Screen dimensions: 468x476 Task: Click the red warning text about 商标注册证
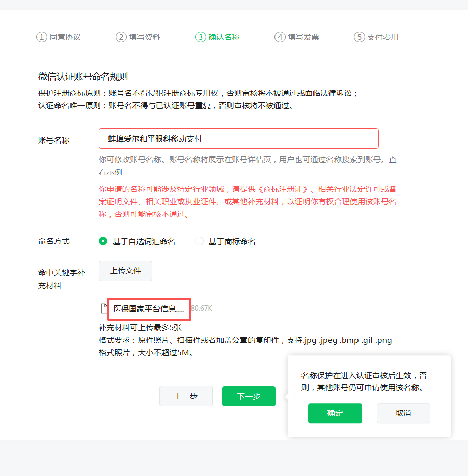tap(247, 202)
